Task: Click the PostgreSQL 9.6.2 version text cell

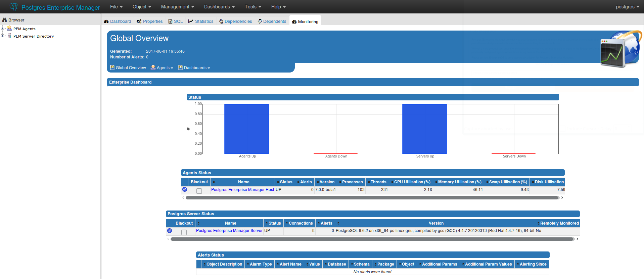Action: [435, 231]
